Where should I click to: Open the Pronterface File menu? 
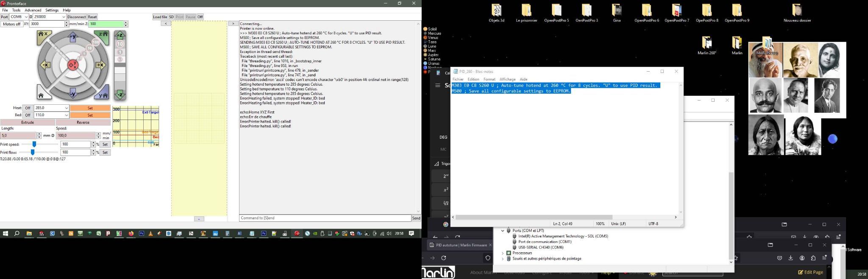5,10
